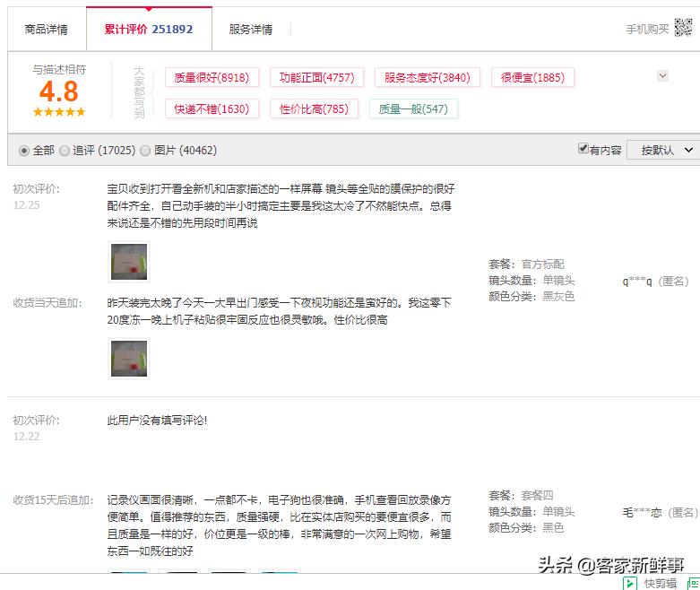Expand the review tags chevron
This screenshot has height=590, width=700.
pyautogui.click(x=662, y=76)
